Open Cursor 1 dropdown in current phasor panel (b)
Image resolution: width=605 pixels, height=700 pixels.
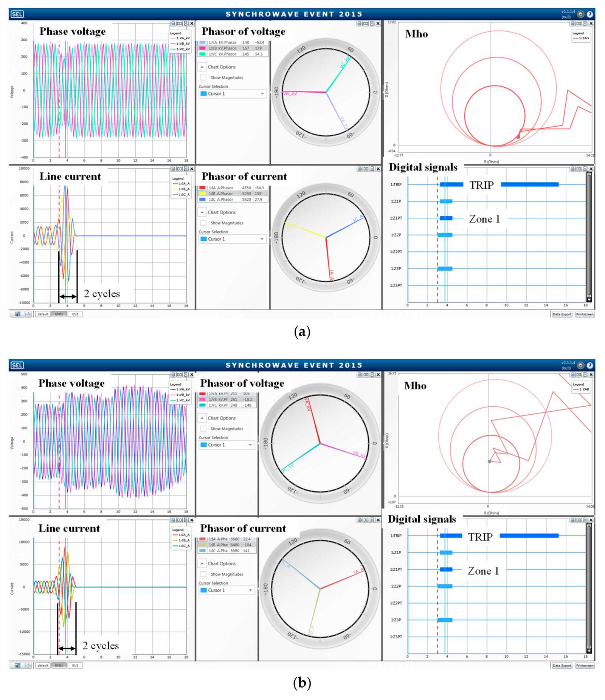[x=227, y=590]
